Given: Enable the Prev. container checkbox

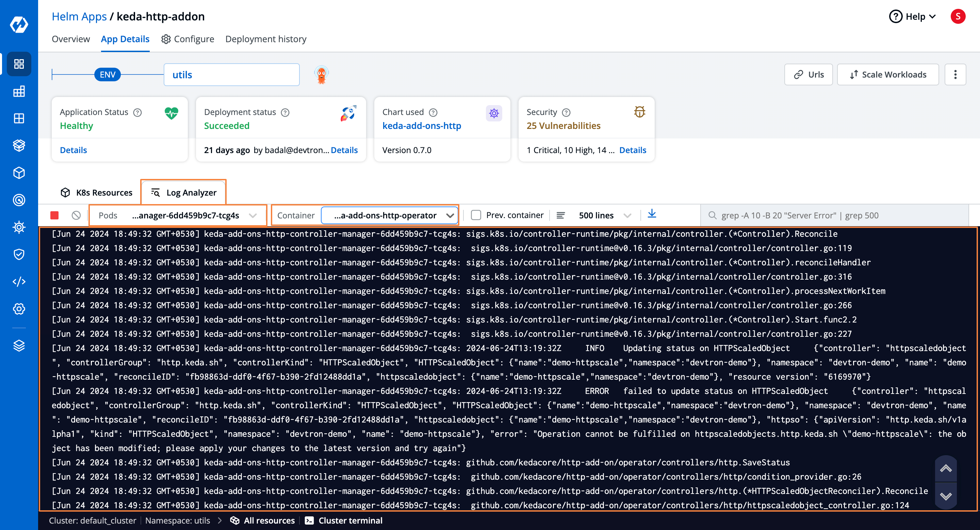Looking at the screenshot, I should pos(476,215).
